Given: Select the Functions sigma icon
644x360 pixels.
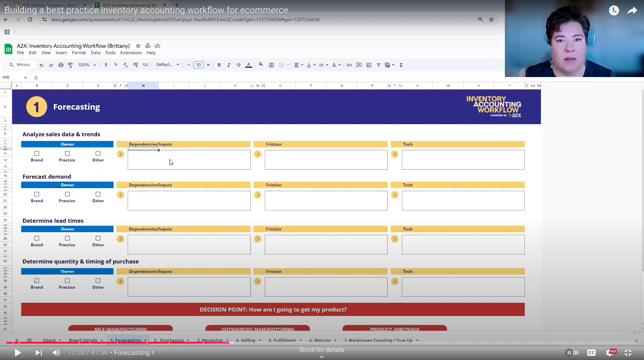Looking at the screenshot, I should point(401,65).
